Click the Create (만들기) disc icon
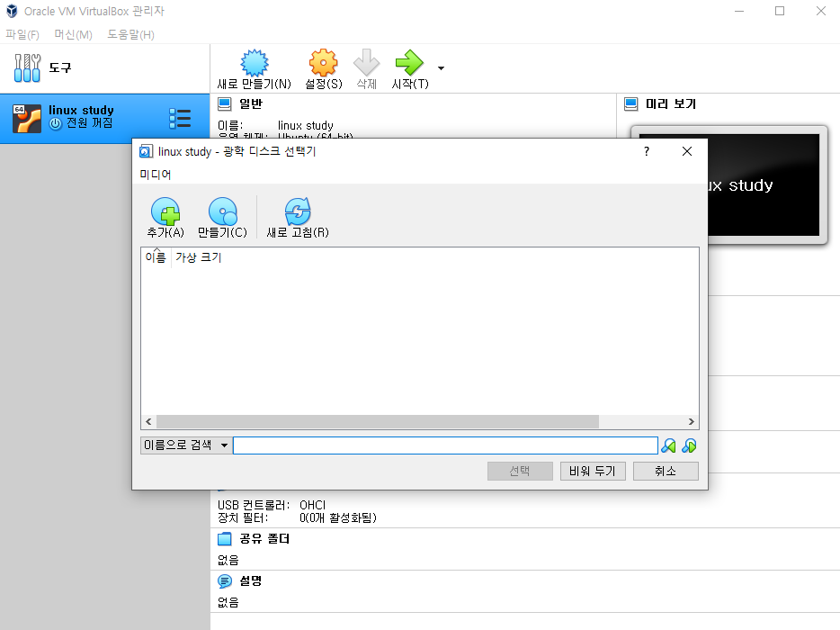Viewport: 840px width, 630px height. [222, 211]
